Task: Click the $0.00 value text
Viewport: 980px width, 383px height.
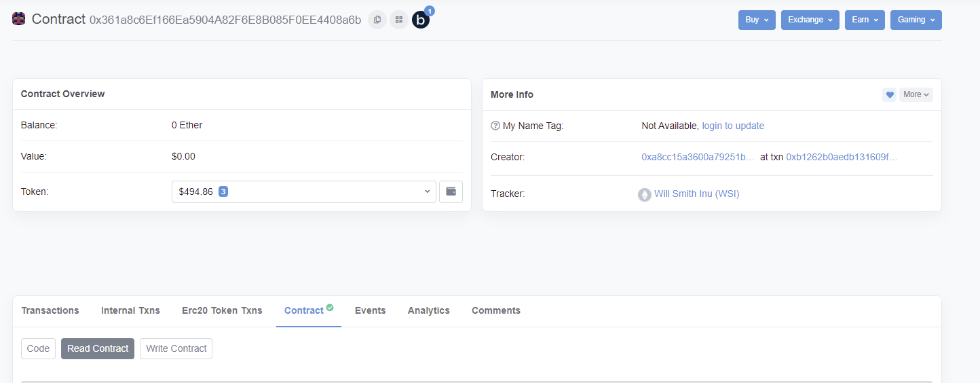Action: click(x=183, y=156)
